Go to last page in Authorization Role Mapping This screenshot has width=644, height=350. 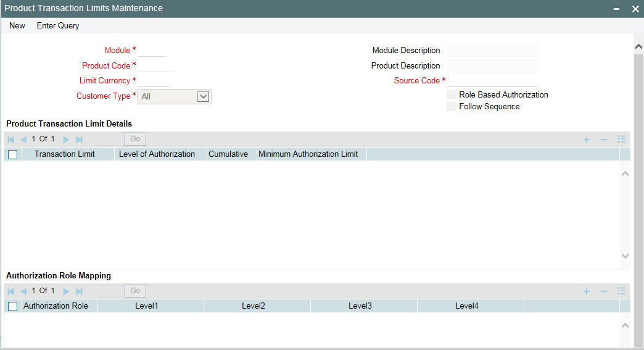(x=80, y=291)
